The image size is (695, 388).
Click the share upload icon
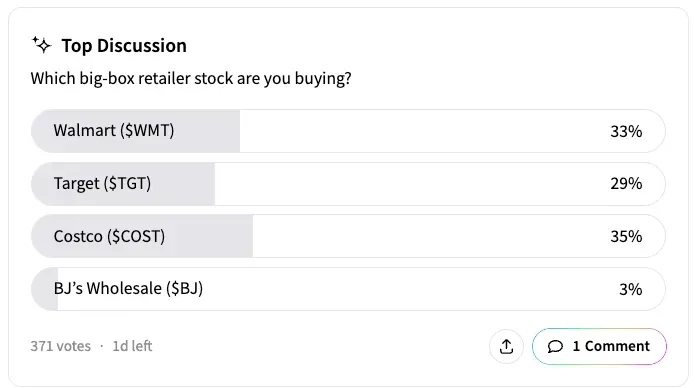pyautogui.click(x=506, y=346)
